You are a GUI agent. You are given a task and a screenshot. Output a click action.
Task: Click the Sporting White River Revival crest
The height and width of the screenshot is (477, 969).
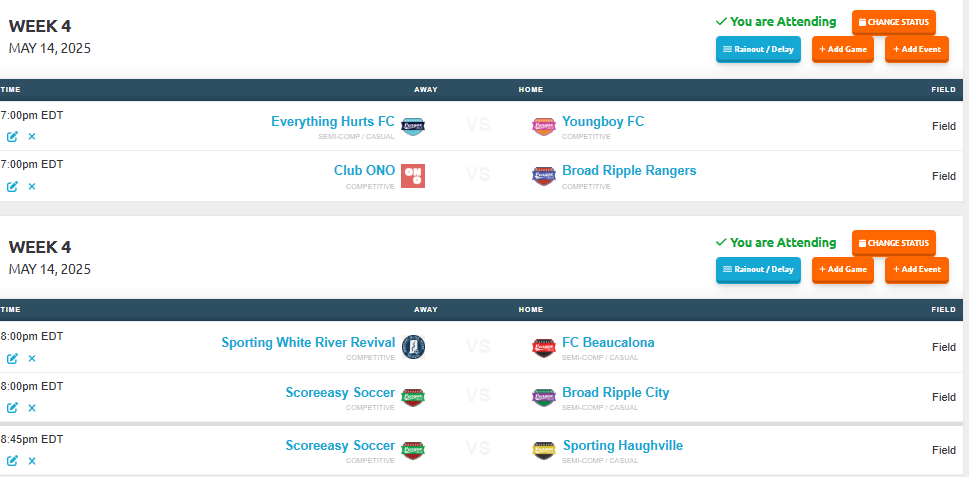pyautogui.click(x=413, y=347)
